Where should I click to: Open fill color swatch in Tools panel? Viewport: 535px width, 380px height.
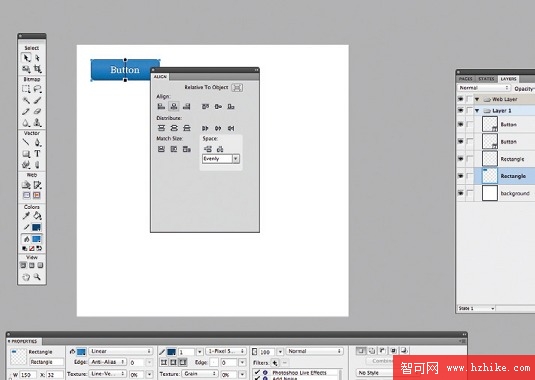coord(37,239)
